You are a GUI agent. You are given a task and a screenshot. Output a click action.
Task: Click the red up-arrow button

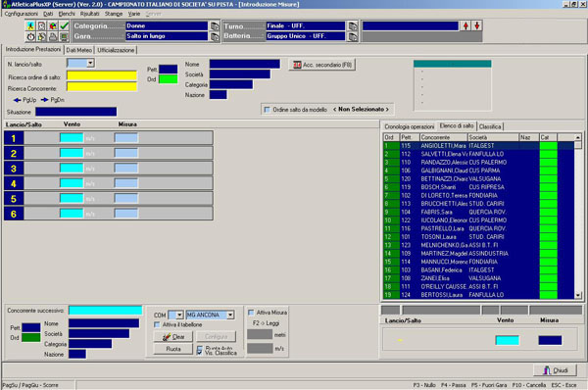(465, 25)
